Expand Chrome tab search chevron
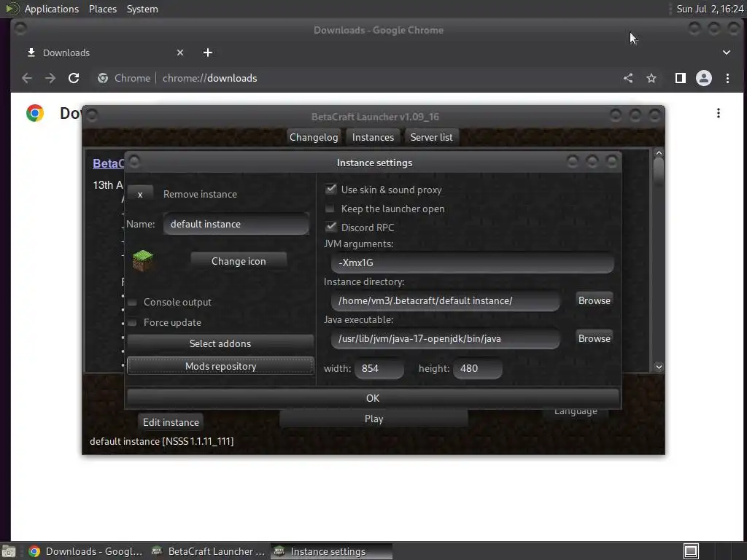This screenshot has height=560, width=747. [x=727, y=52]
